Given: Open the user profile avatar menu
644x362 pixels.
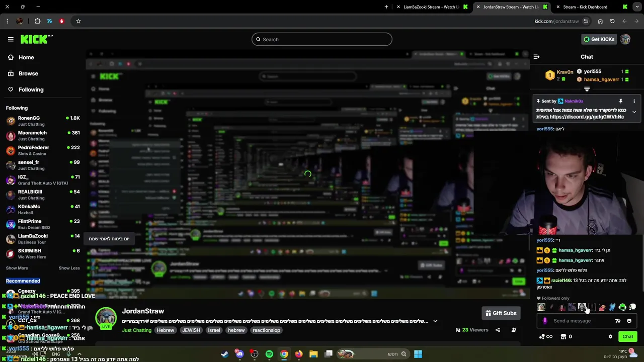Looking at the screenshot, I should click(x=625, y=39).
